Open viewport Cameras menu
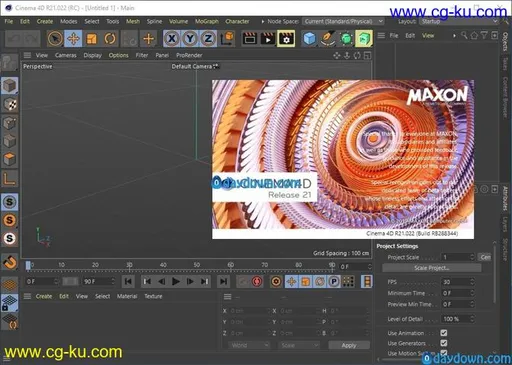The image size is (512, 365). coord(66,55)
